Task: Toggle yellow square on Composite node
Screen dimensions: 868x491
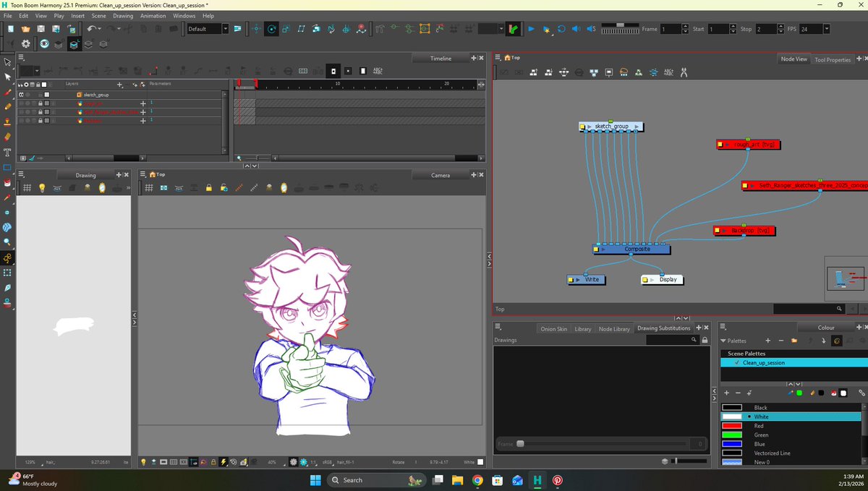Action: [x=596, y=249]
